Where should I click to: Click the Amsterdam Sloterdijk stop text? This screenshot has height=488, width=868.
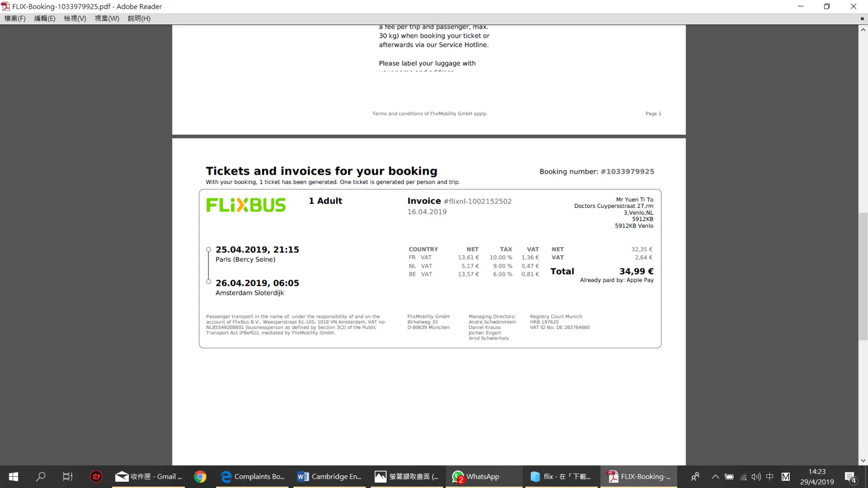coord(250,293)
